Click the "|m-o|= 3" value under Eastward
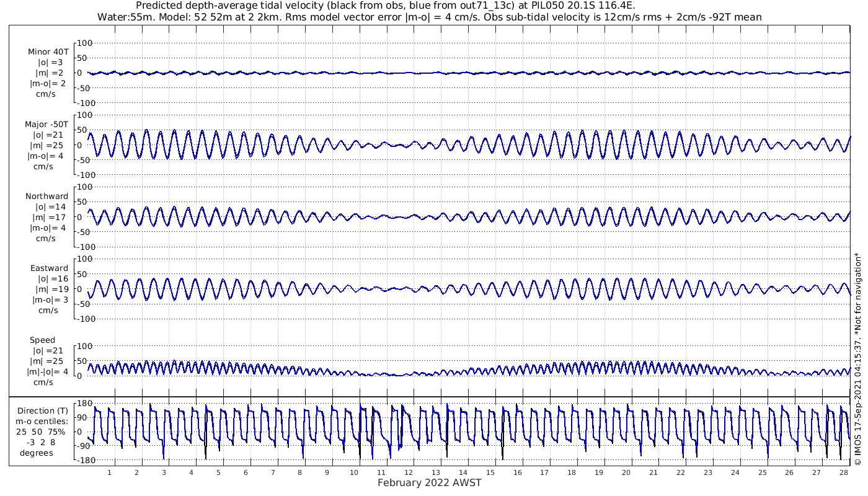 49,300
